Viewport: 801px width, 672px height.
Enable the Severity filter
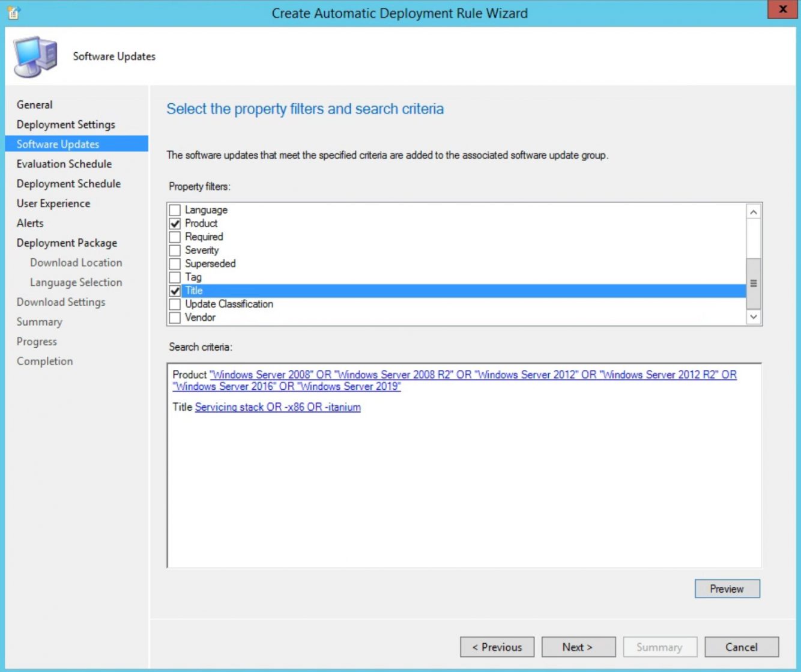tap(175, 250)
